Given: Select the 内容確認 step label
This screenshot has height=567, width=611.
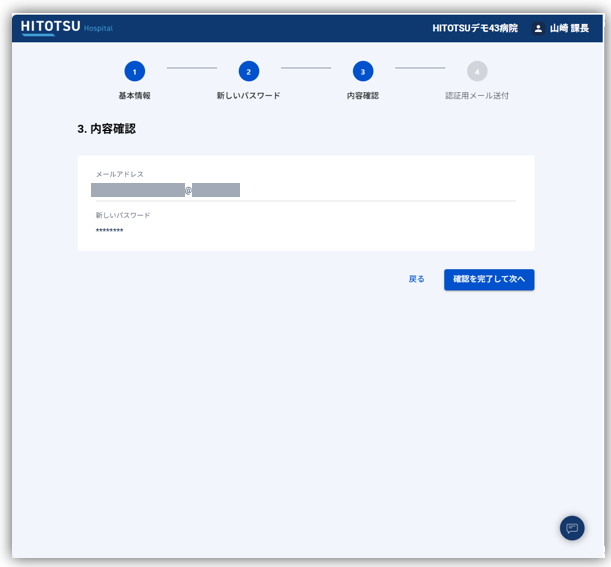Looking at the screenshot, I should [363, 96].
